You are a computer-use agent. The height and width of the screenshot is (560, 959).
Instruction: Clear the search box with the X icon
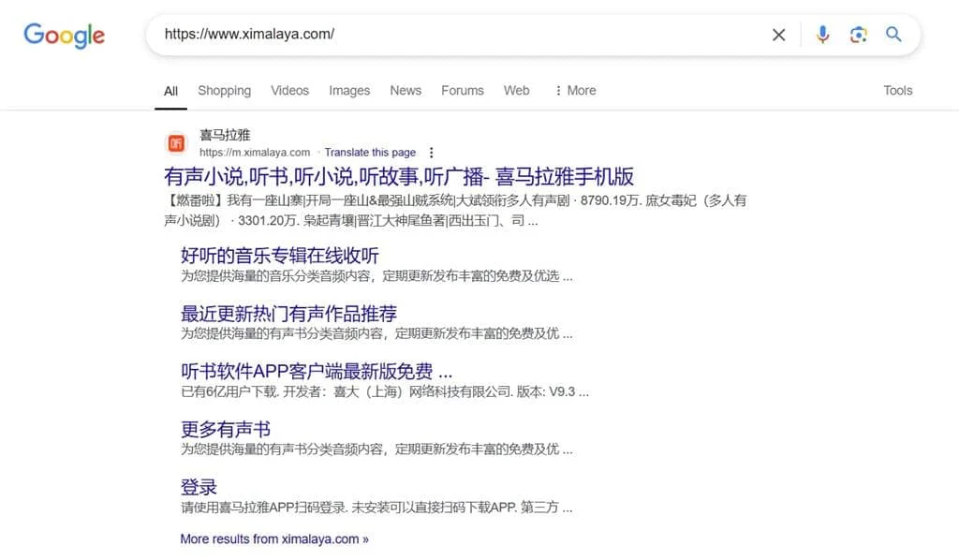[778, 35]
